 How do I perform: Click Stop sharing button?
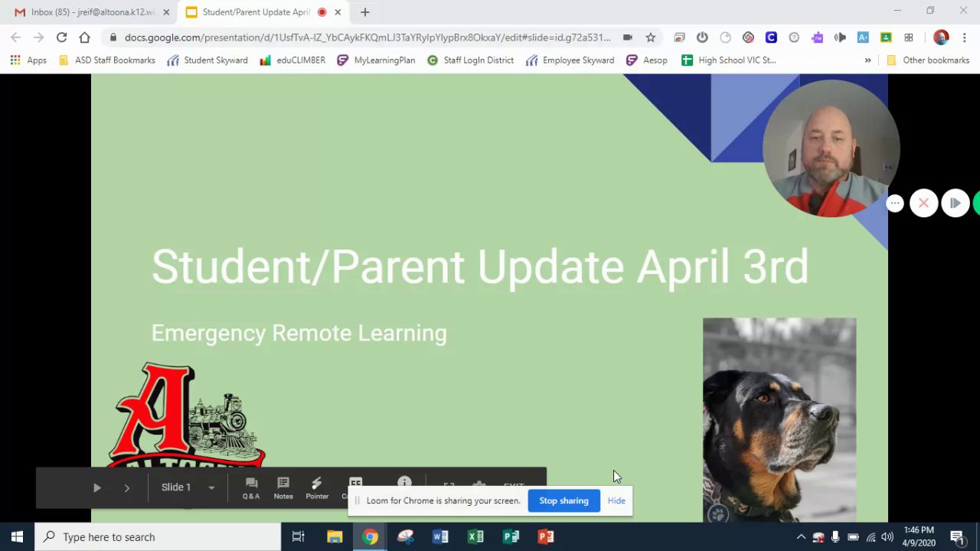coord(563,500)
